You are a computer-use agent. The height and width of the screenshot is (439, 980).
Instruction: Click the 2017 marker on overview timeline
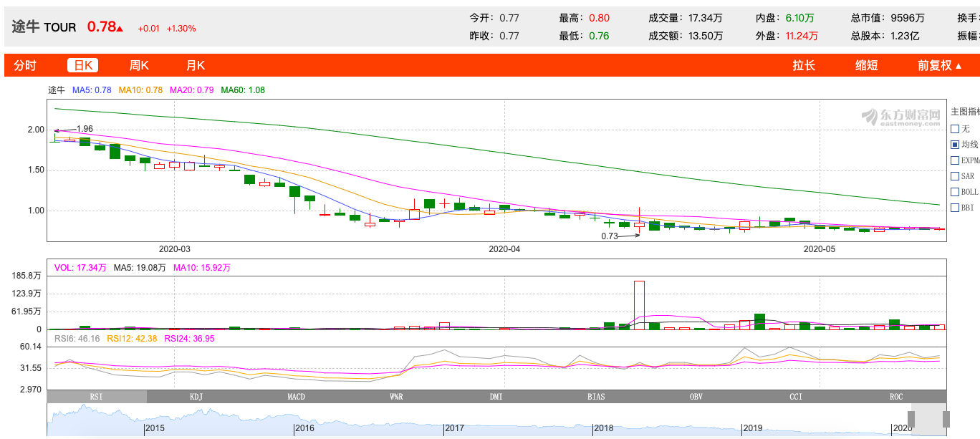tap(454, 428)
